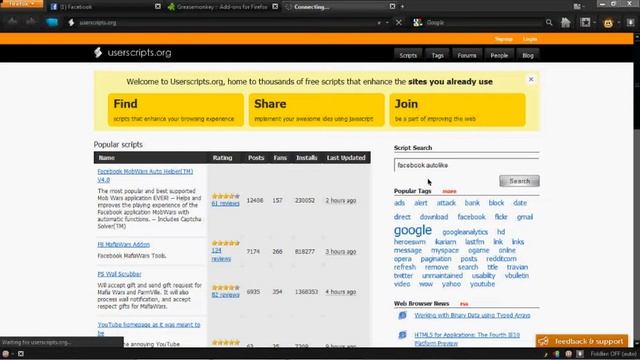This screenshot has width=640, height=360.
Task: Open the Blog section
Action: 528,55
